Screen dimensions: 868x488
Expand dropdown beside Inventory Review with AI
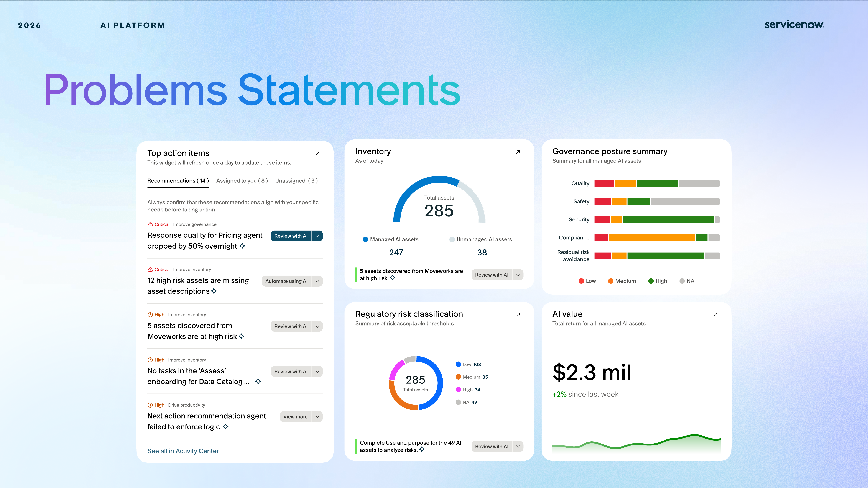[x=518, y=275]
